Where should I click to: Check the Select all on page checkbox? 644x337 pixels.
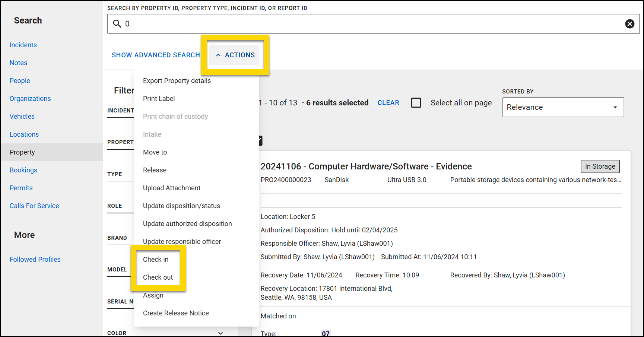(x=416, y=102)
